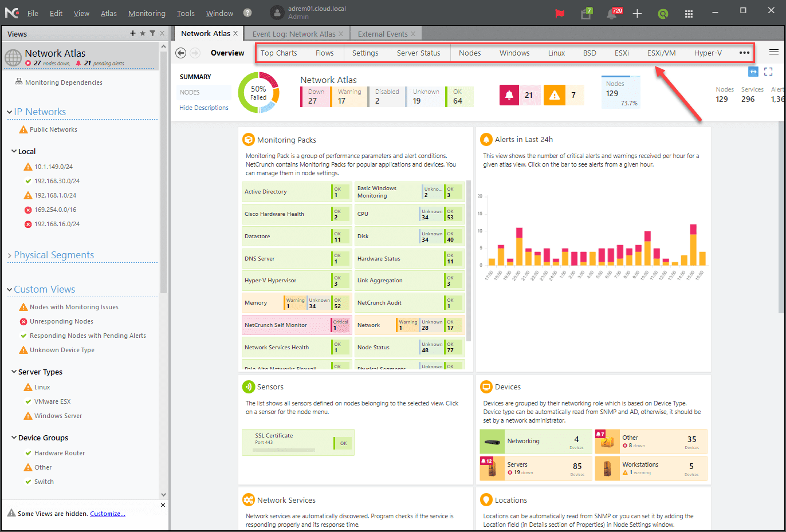Screen dimensions: 786x532
Task: Click the NetCrunch logo icon
Action: pyautogui.click(x=11, y=13)
